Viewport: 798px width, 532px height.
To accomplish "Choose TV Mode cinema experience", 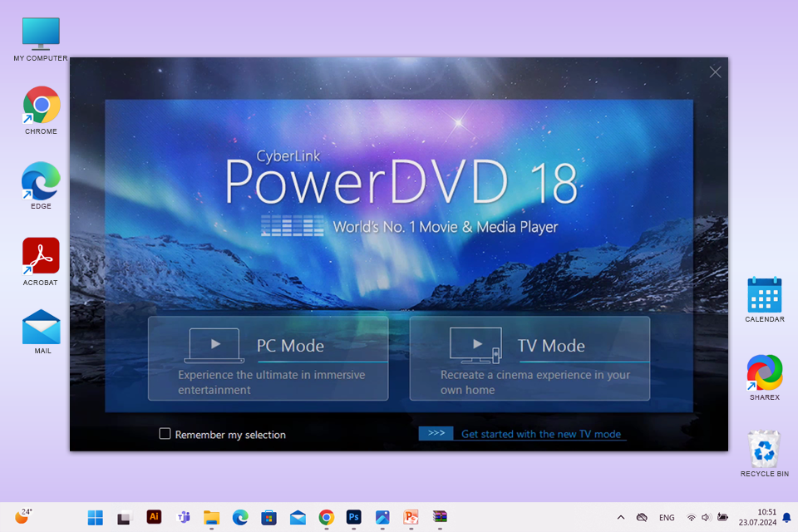I will 530,358.
